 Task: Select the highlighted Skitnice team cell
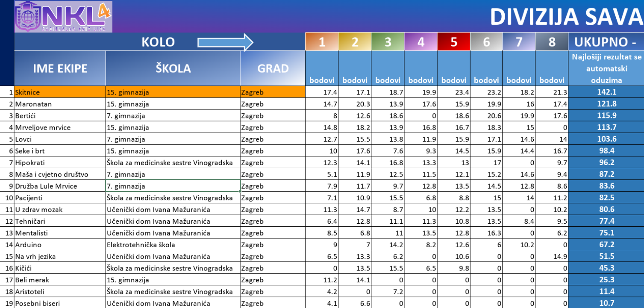pyautogui.click(x=60, y=92)
